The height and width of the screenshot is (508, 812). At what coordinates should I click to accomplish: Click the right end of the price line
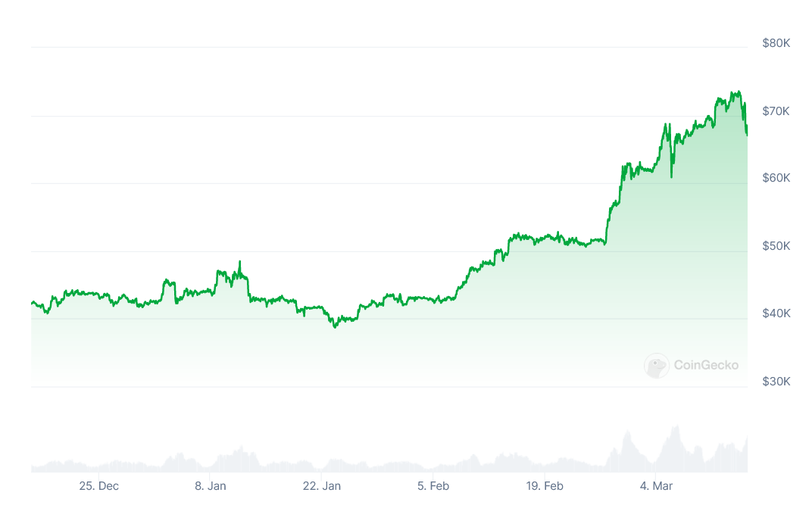tap(747, 133)
